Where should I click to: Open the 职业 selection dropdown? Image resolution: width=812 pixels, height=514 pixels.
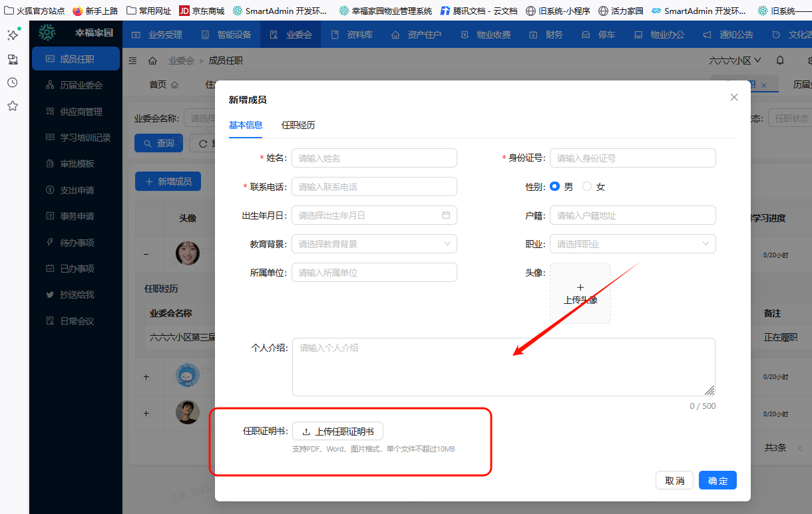coord(632,243)
